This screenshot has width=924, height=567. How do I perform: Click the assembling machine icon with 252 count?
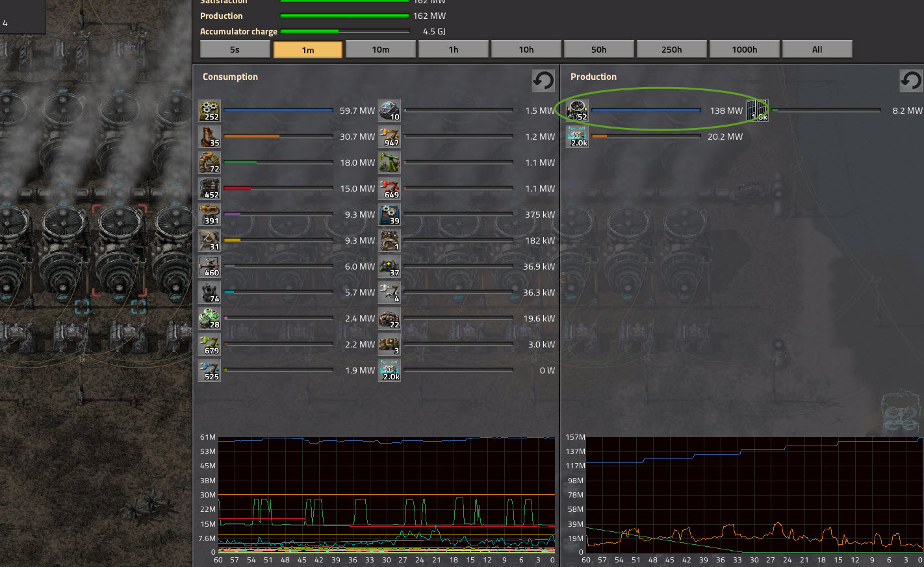click(x=209, y=110)
